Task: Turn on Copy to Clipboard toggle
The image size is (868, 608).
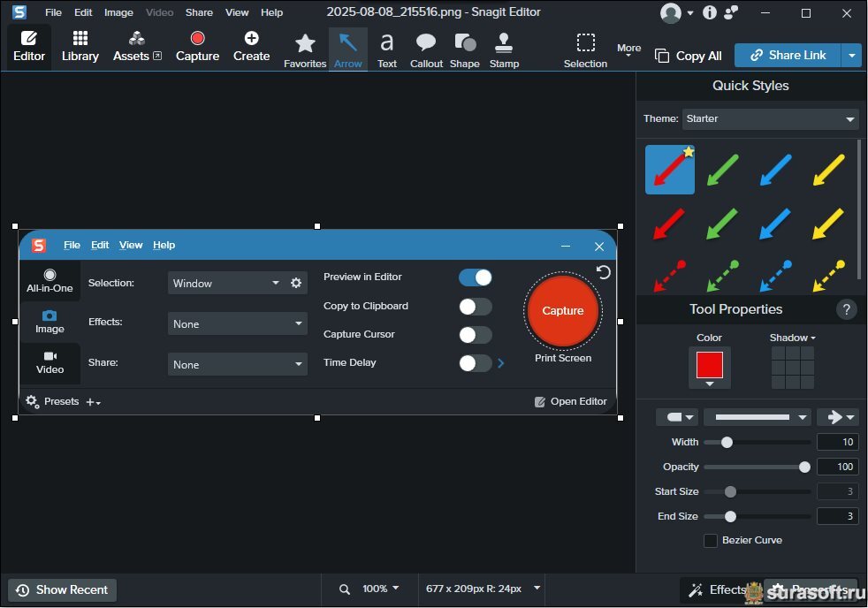Action: click(475, 307)
